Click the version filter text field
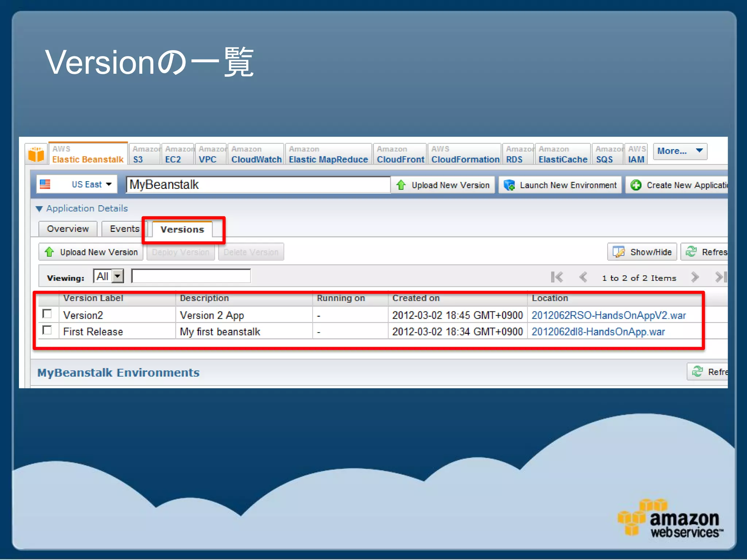The width and height of the screenshot is (747, 560). pyautogui.click(x=191, y=276)
